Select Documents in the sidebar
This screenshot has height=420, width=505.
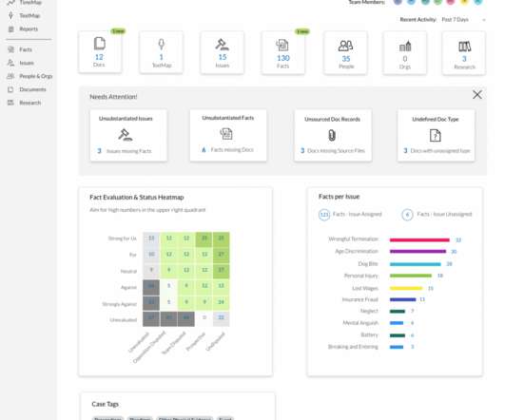click(x=32, y=89)
